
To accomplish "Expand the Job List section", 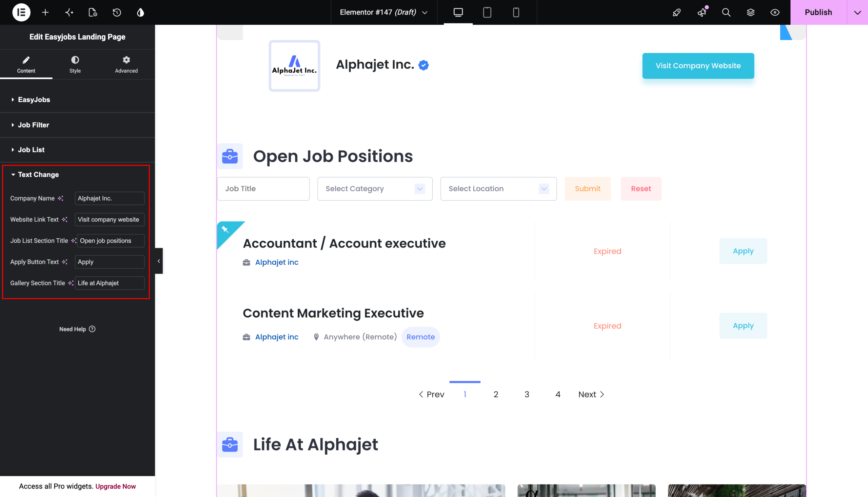I will click(x=78, y=150).
